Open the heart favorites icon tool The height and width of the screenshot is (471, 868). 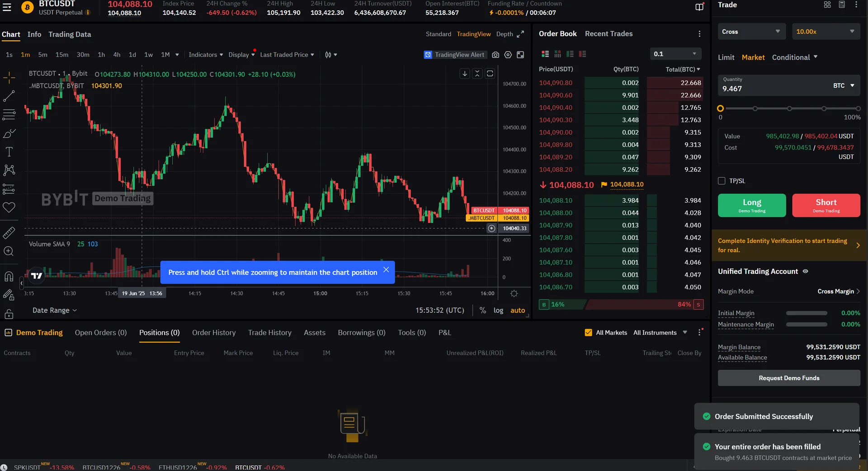click(9, 207)
